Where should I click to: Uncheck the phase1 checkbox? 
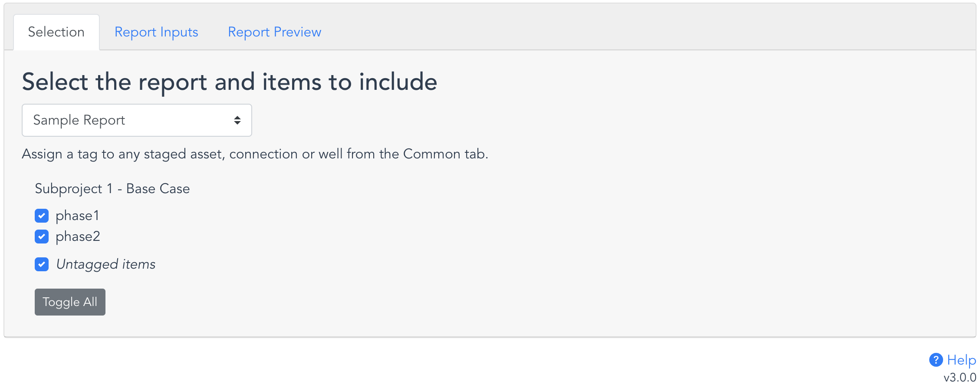coord(42,216)
